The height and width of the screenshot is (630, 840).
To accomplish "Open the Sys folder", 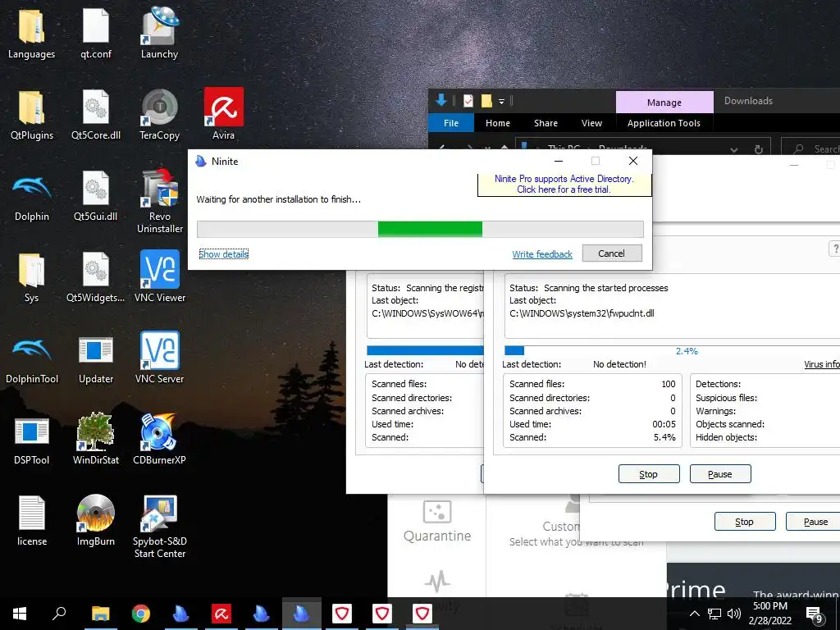I will tap(31, 277).
